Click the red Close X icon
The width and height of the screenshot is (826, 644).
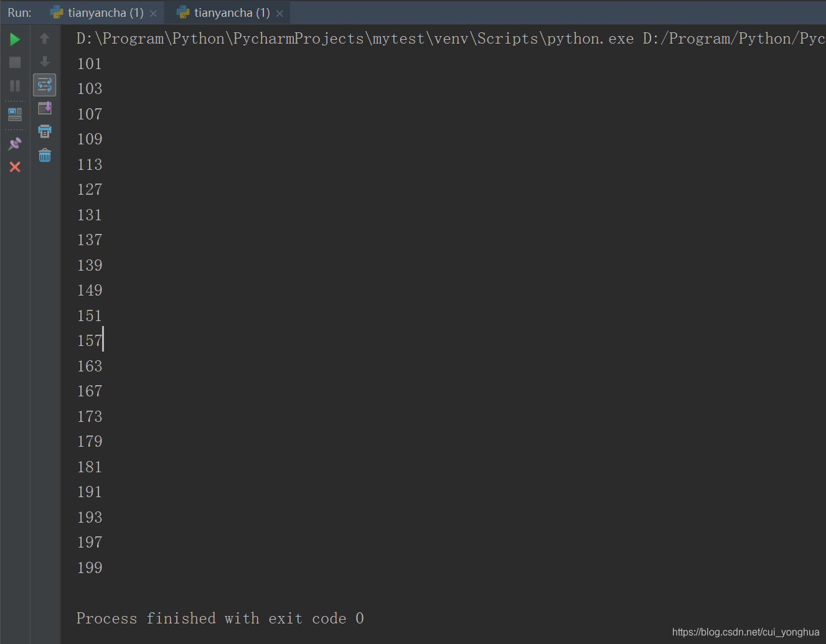pos(15,167)
